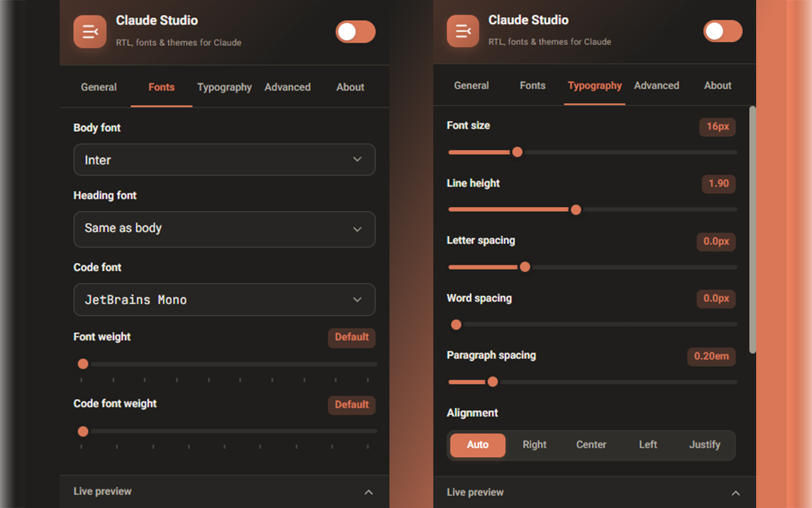812x508 pixels.
Task: Click the "Alignment" label
Action: 473,413
